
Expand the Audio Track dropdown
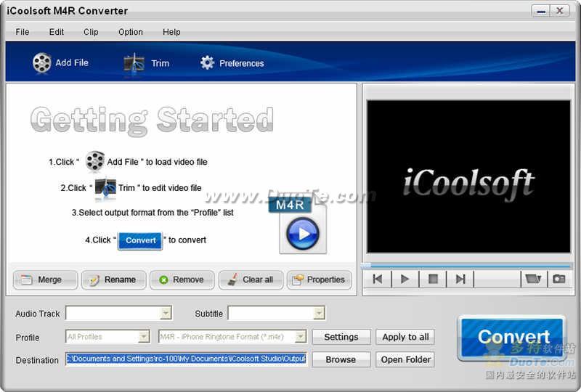[x=166, y=313]
